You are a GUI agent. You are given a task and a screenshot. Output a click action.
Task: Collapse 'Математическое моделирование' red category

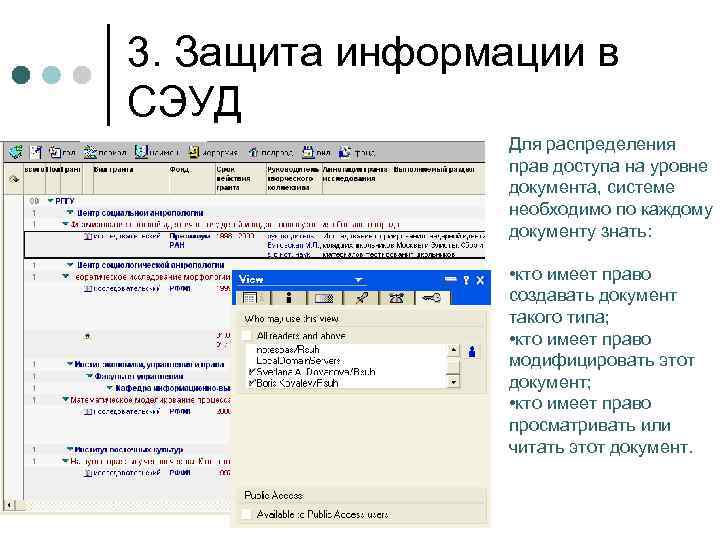(66, 399)
